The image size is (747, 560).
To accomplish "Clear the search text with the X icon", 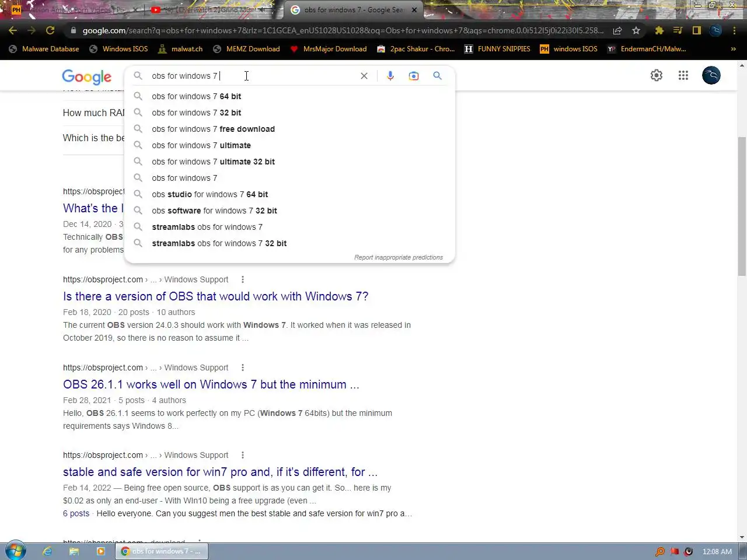I will (x=364, y=76).
